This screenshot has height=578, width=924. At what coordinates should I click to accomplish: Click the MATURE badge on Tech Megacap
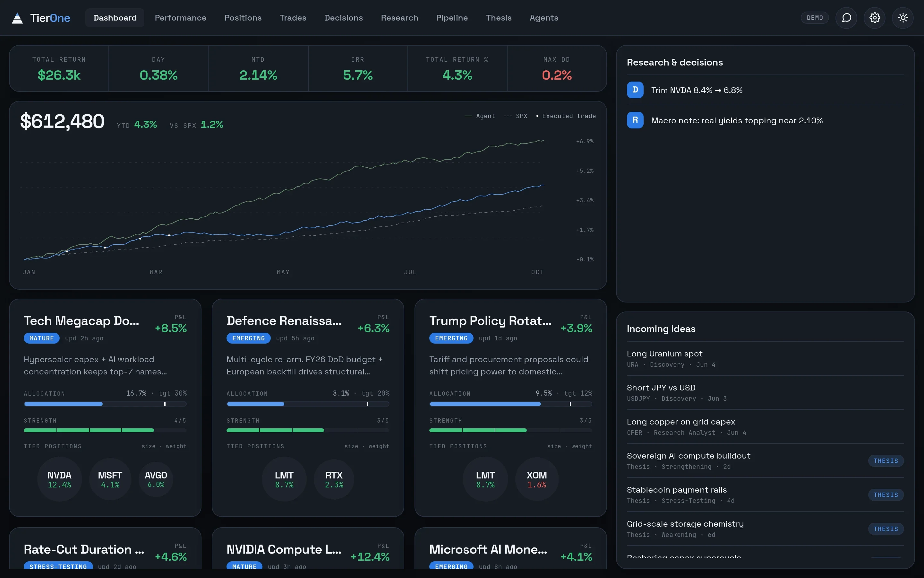pyautogui.click(x=42, y=338)
